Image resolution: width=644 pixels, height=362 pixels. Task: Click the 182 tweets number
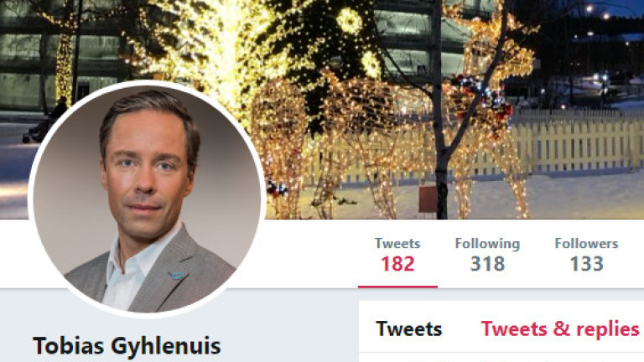point(397,264)
